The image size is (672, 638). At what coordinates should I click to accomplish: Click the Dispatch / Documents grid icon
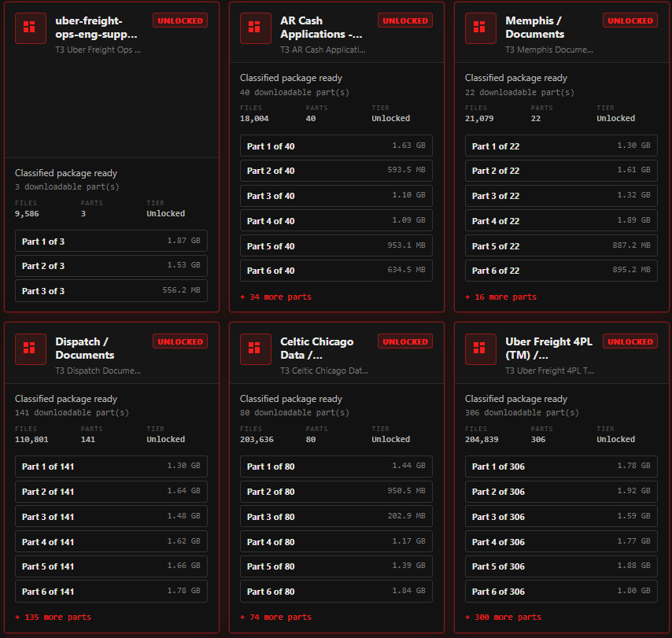31,349
